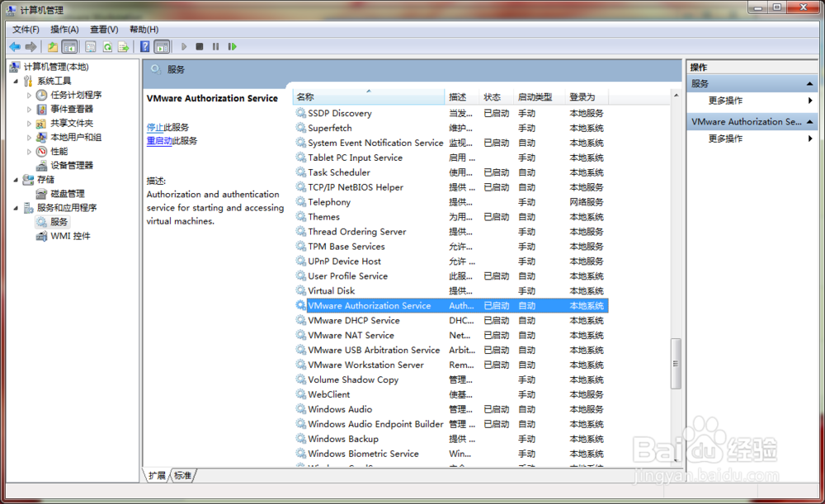Click the Stop service square icon
This screenshot has height=504, width=825.
(x=200, y=47)
